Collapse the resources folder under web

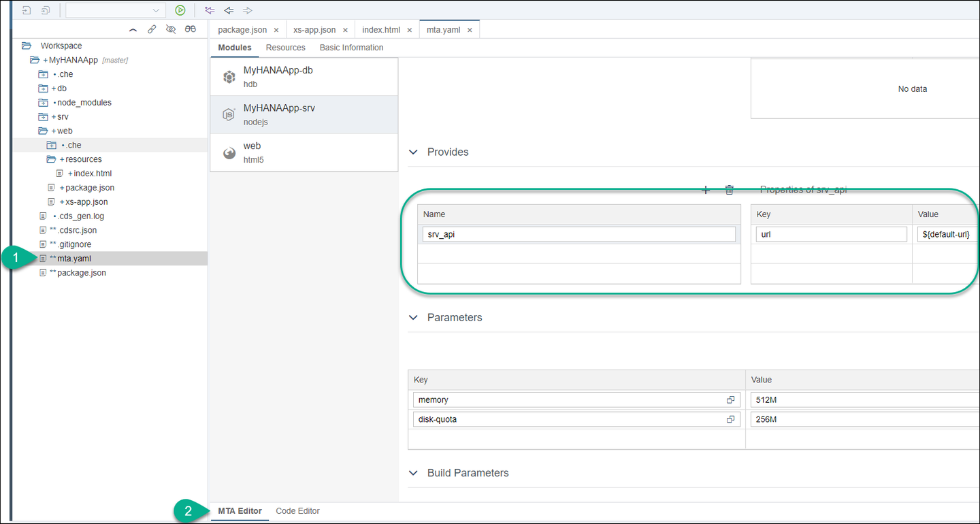pyautogui.click(x=51, y=159)
